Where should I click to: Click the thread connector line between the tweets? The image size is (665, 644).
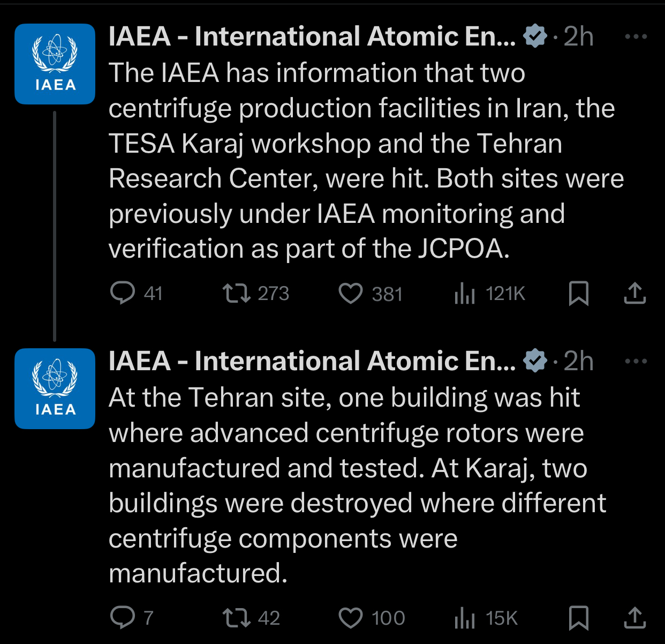click(55, 225)
